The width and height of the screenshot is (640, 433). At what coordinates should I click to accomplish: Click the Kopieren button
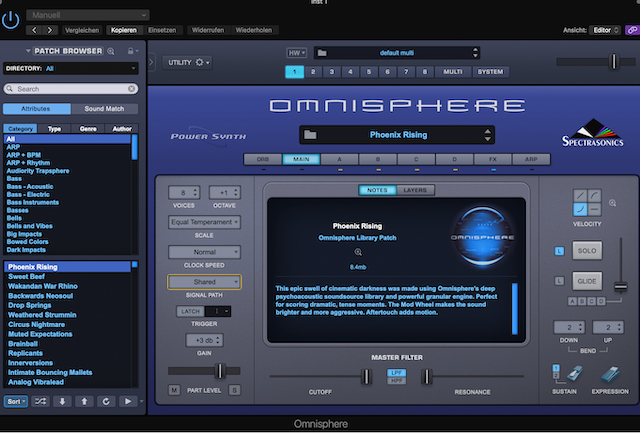(124, 30)
